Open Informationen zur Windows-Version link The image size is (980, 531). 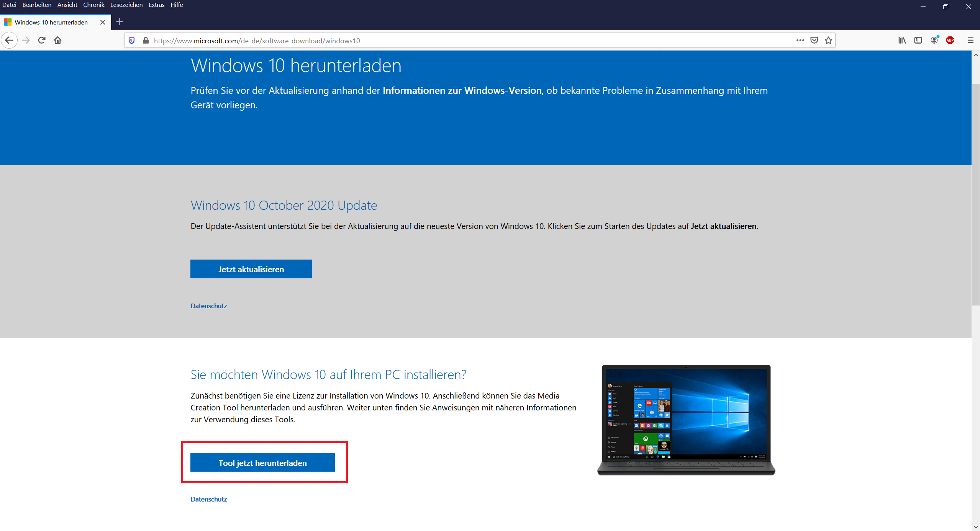462,91
